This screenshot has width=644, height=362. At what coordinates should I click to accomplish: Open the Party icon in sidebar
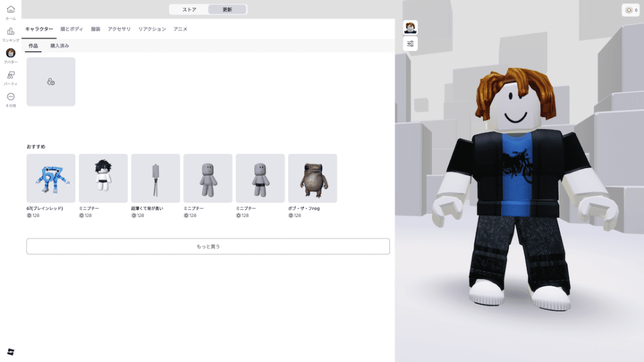pyautogui.click(x=11, y=75)
